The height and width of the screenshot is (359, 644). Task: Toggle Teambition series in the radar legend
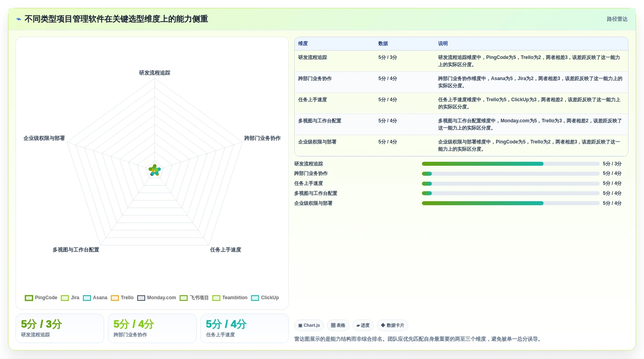tap(230, 298)
